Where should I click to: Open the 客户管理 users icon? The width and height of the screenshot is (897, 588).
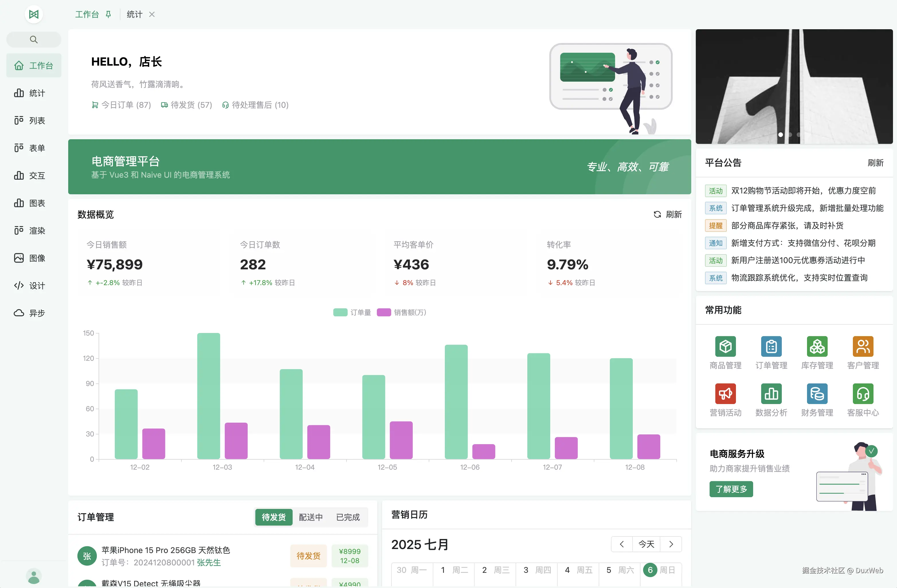[x=863, y=346]
